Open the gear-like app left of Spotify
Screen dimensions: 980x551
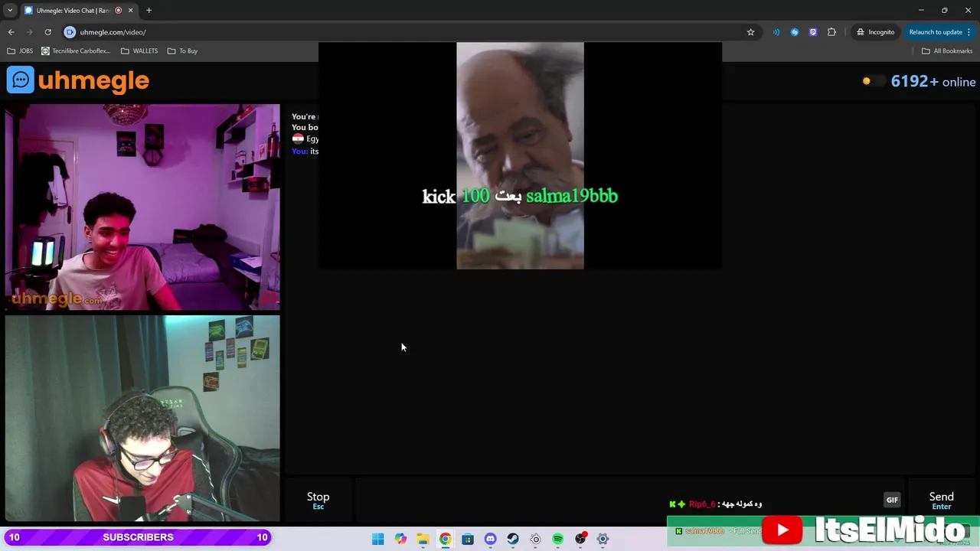click(535, 539)
